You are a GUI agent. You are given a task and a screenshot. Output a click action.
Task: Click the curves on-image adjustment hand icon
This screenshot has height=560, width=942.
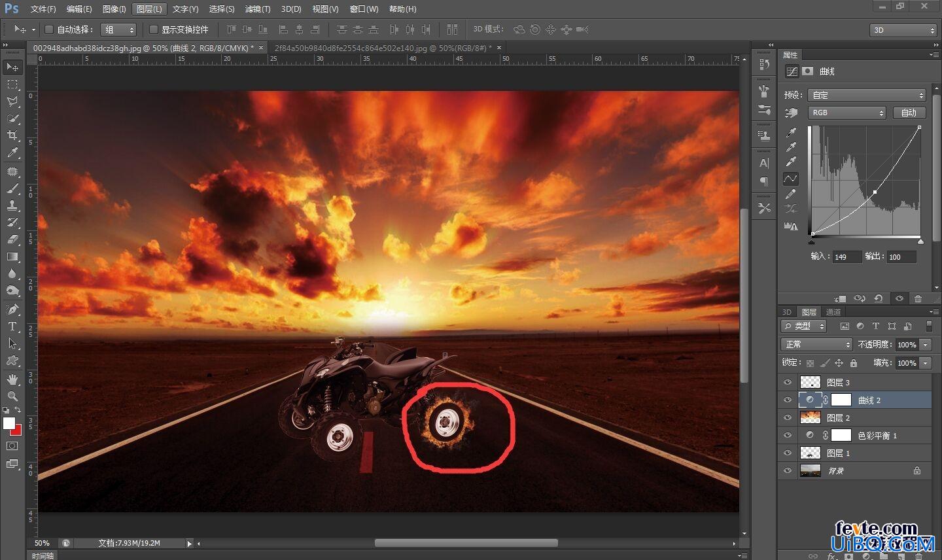tap(791, 113)
